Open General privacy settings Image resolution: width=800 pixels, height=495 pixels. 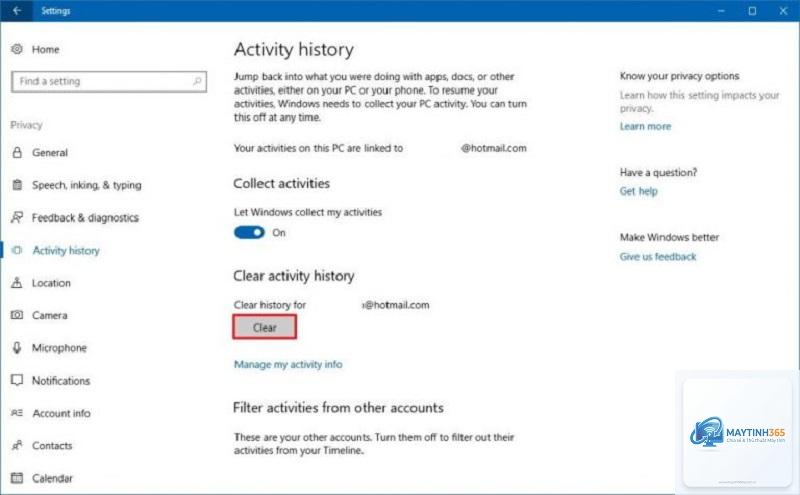click(x=49, y=153)
